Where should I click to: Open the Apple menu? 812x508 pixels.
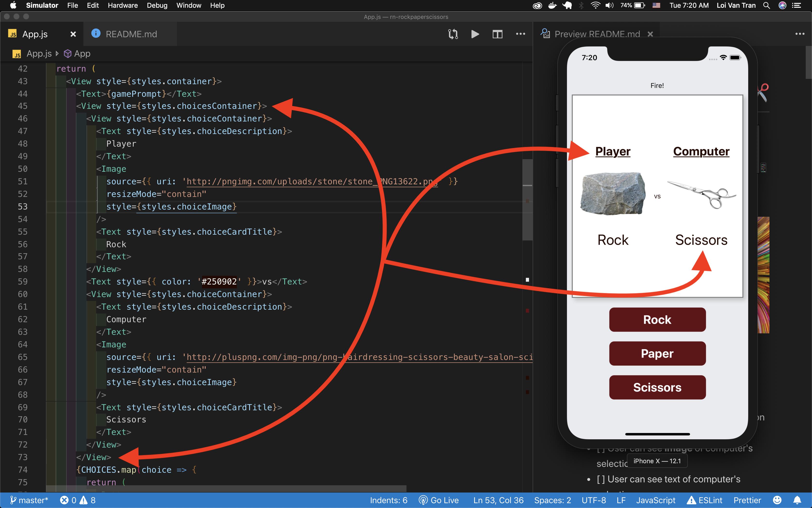13,5
